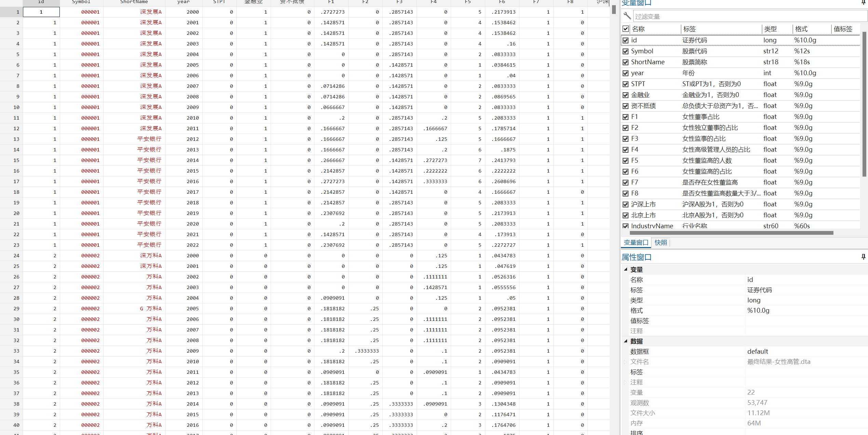Click the 数据框 value showing default
The width and height of the screenshot is (868, 435).
[x=757, y=351]
